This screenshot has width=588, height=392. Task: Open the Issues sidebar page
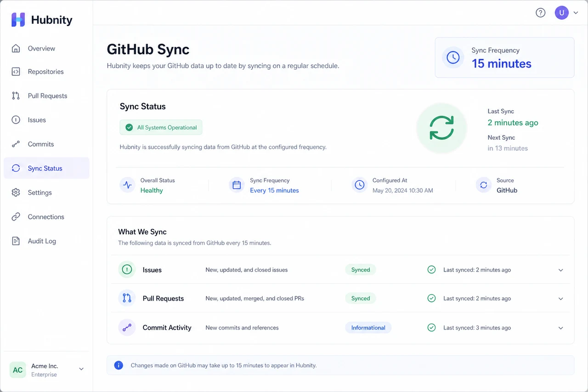pos(46,120)
